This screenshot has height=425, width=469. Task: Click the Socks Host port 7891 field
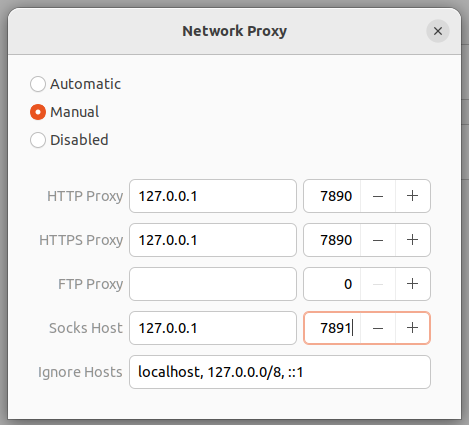click(332, 328)
